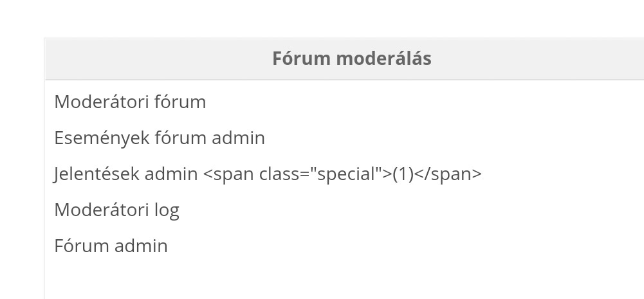Image resolution: width=644 pixels, height=299 pixels.
Task: Open the Moderátori log link
Action: point(116,210)
